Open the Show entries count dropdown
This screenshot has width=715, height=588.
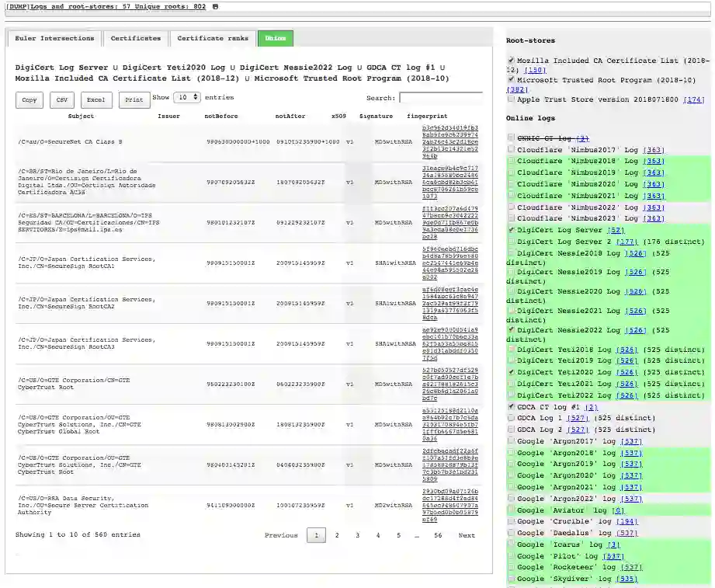coord(187,97)
